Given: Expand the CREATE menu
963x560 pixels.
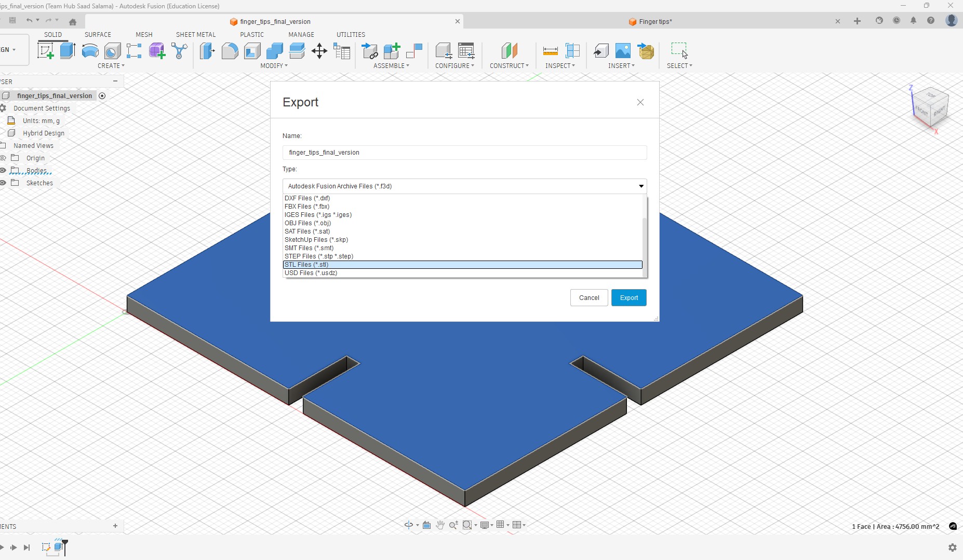Looking at the screenshot, I should (x=111, y=66).
